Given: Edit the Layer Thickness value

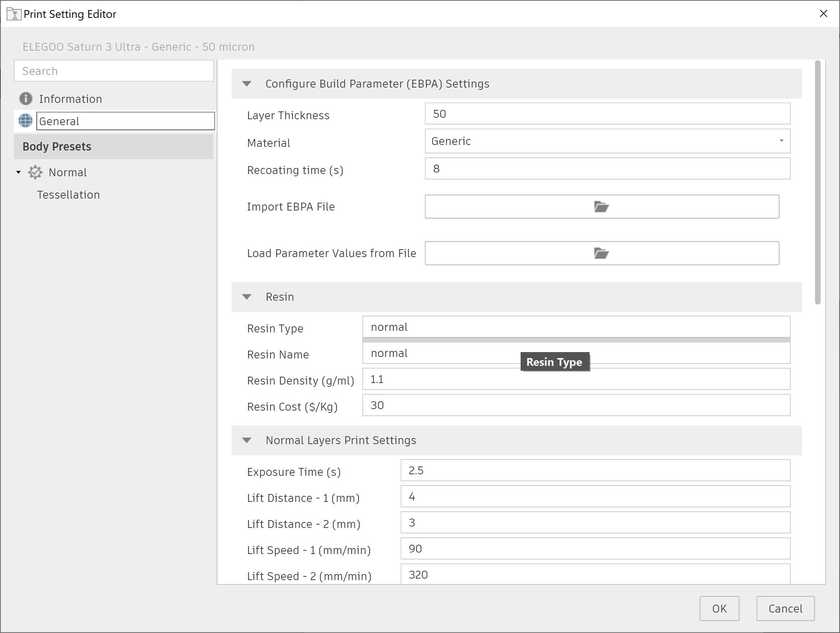Looking at the screenshot, I should point(607,114).
